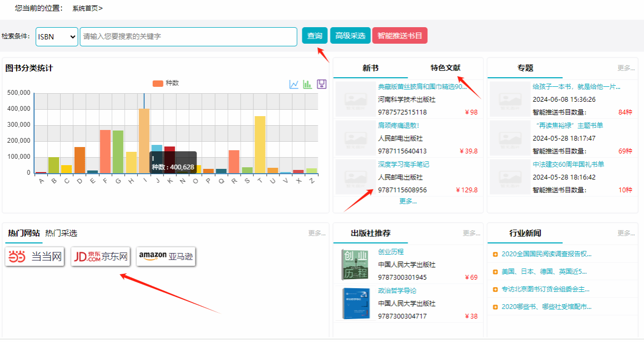Click the 智能推送书目 button

click(x=400, y=36)
